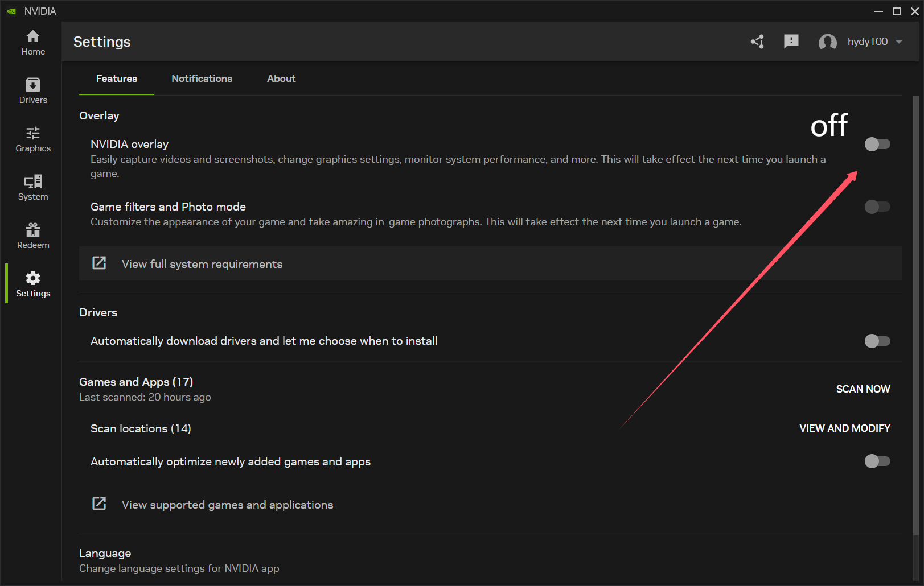Click the NVIDIA logo in title bar
Viewport: 924px width, 586px height.
(11, 11)
